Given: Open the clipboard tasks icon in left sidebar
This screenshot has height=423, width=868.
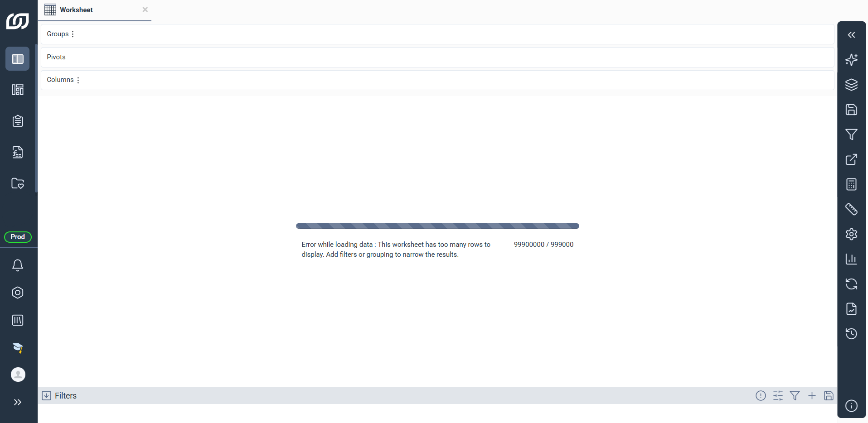Looking at the screenshot, I should (18, 121).
